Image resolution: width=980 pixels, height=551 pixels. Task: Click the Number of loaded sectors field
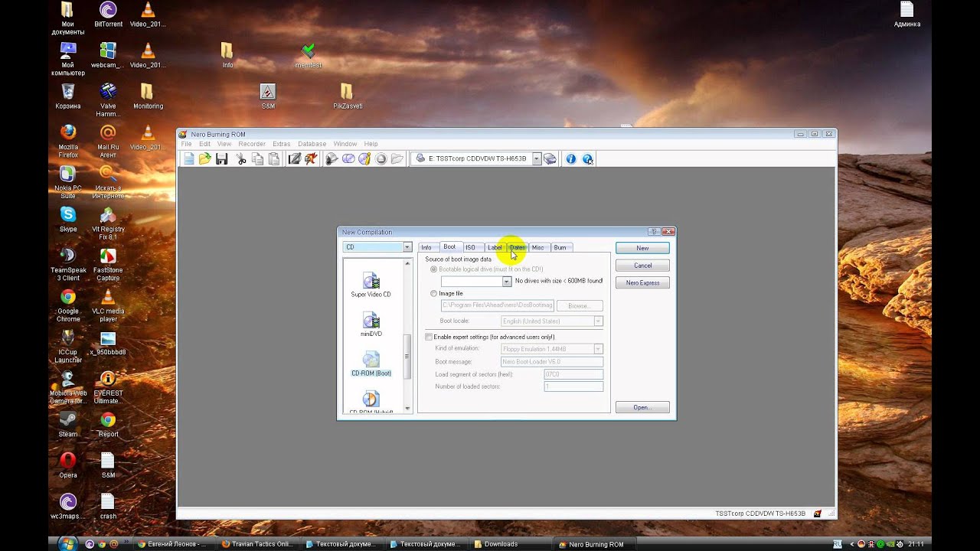click(573, 386)
